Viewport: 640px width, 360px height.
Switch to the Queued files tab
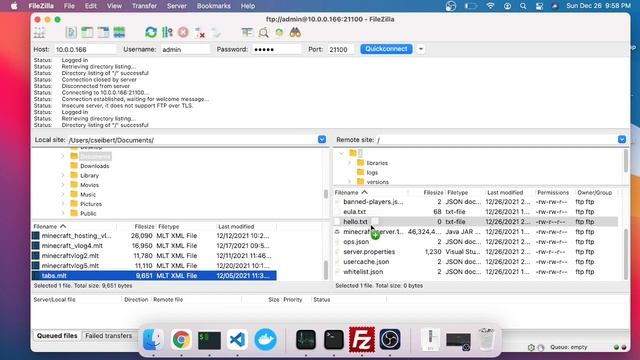pos(57,336)
